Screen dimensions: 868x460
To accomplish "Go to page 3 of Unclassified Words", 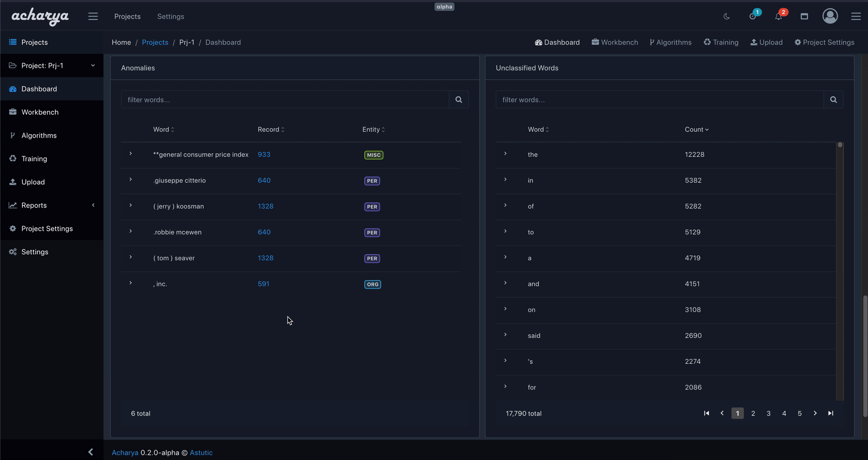I will tap(768, 413).
